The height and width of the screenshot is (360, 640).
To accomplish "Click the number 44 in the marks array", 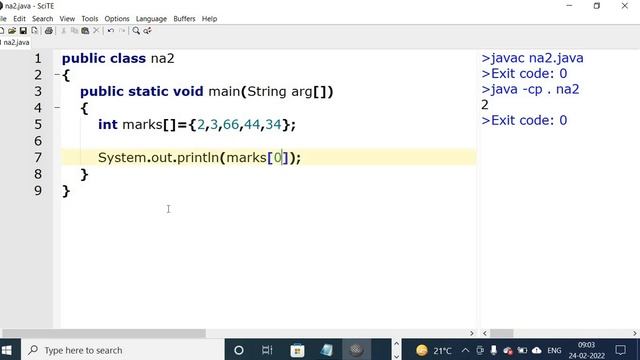I will [252, 124].
